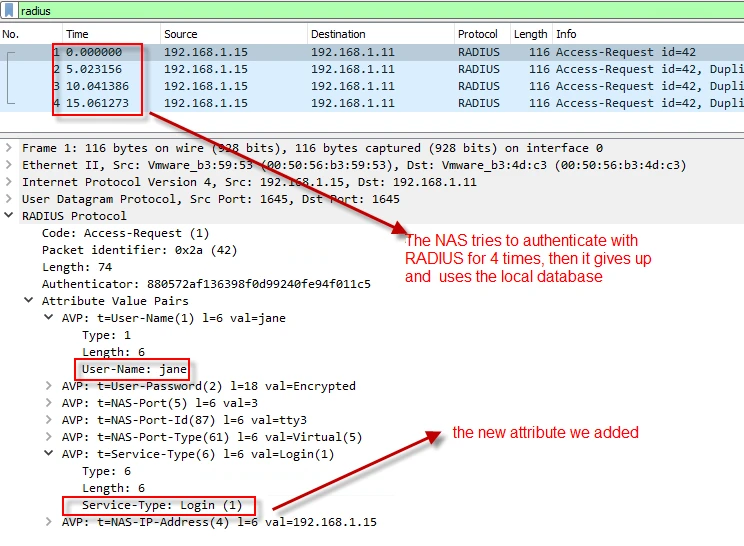Expand the Ethernet II section

(x=10, y=165)
